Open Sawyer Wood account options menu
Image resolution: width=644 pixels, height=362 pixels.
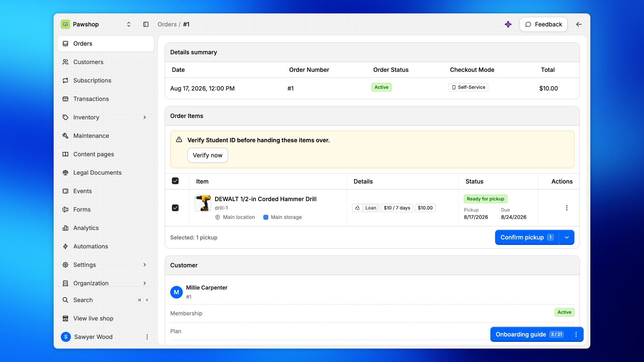coord(147,337)
